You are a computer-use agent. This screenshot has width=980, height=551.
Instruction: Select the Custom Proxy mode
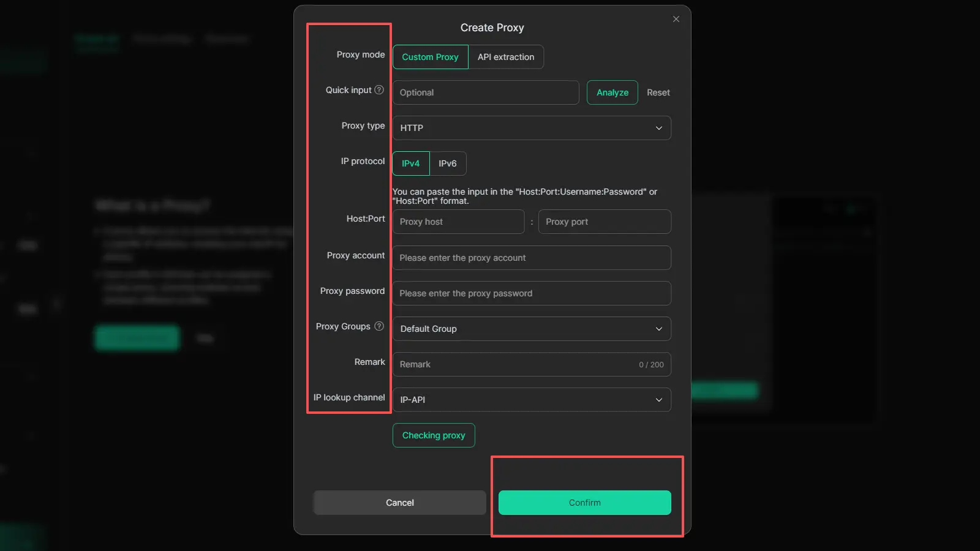(x=430, y=57)
